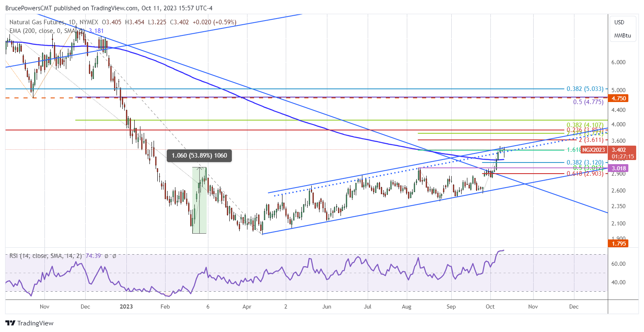Screen dimensions: 644x332
Task: Click the Sep label on time axis
Action: coord(451,306)
